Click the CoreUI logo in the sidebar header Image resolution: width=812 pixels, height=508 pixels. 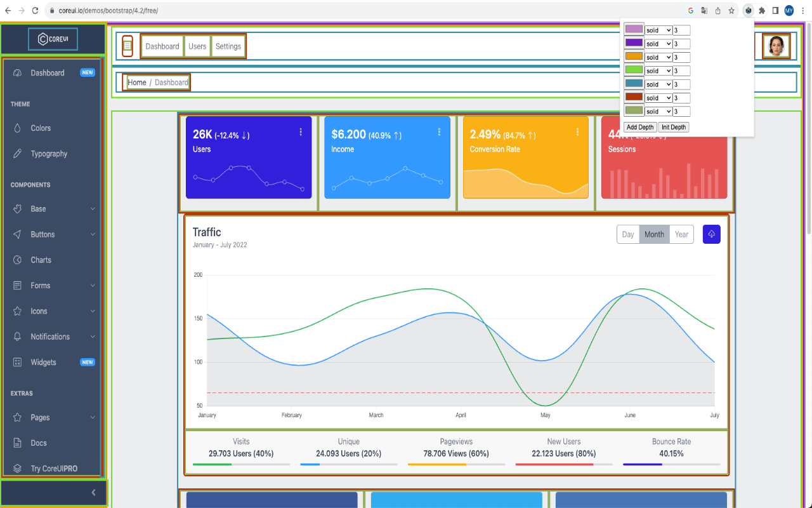tap(53, 39)
